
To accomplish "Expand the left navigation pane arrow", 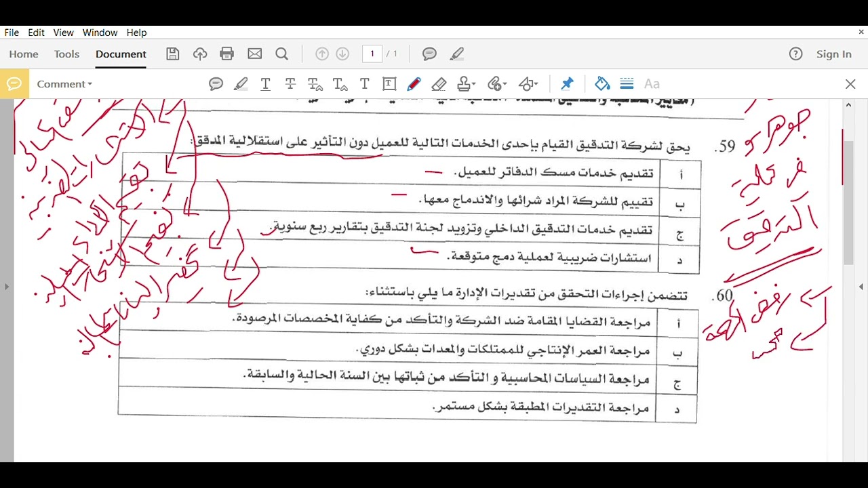I will 6,287.
